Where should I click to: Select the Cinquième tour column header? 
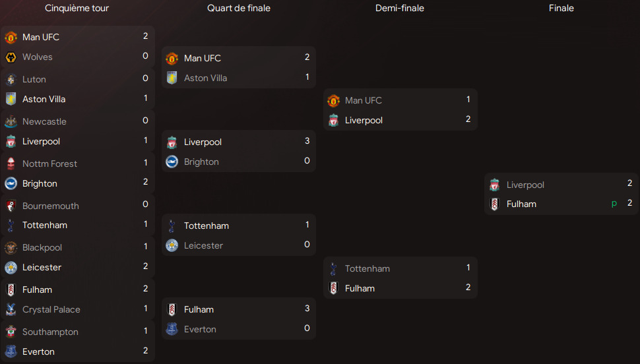click(x=77, y=9)
